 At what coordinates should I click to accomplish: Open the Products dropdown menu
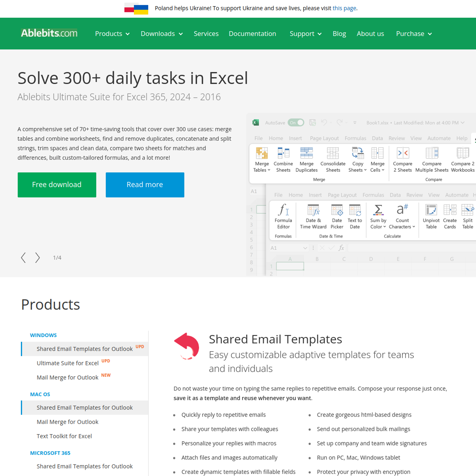coord(112,33)
